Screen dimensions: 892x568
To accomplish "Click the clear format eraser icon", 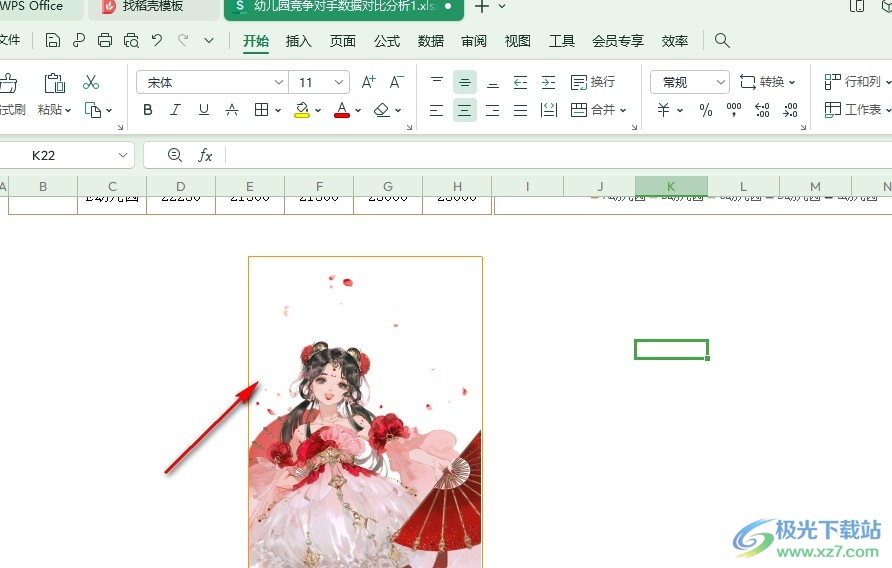I will [x=382, y=110].
